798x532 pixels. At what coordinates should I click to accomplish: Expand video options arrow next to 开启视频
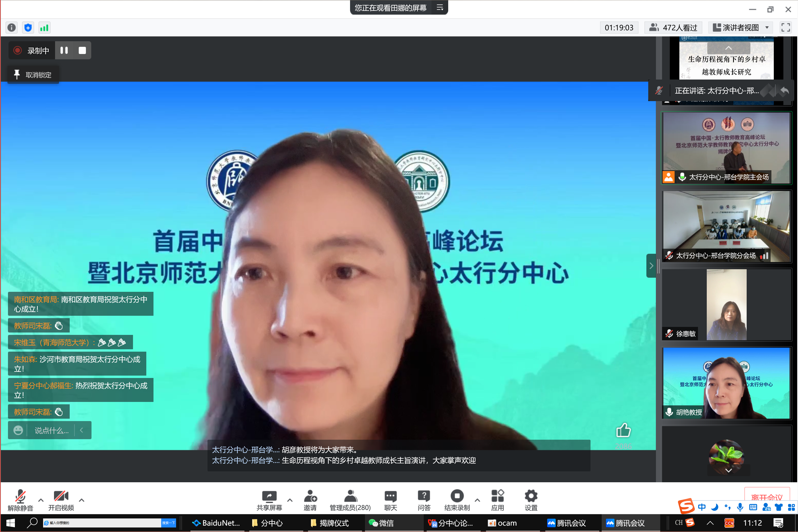[81, 500]
